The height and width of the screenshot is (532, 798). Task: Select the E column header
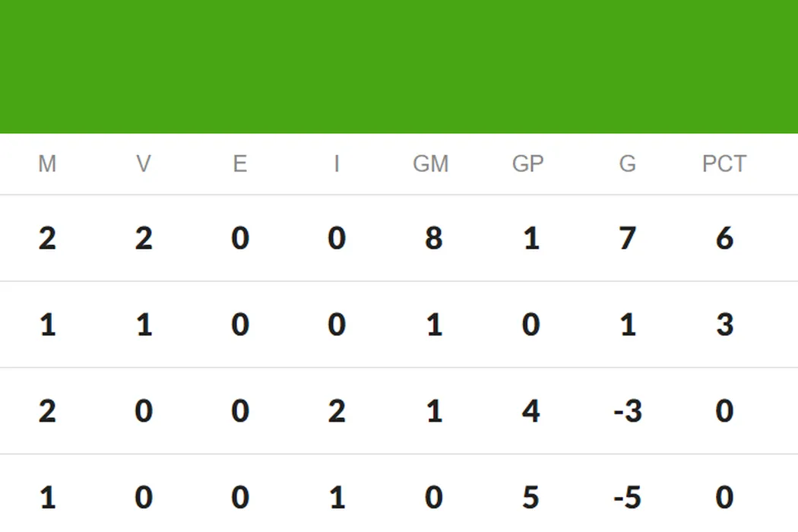[240, 164]
